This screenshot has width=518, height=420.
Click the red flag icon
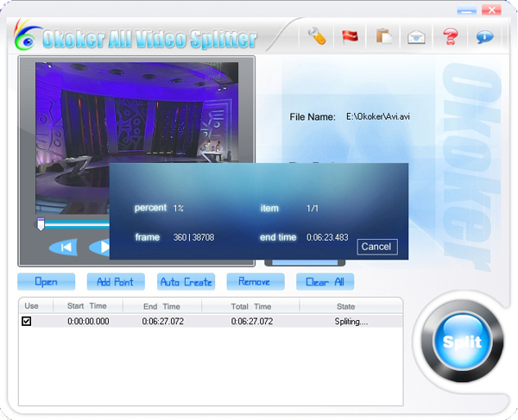point(350,36)
